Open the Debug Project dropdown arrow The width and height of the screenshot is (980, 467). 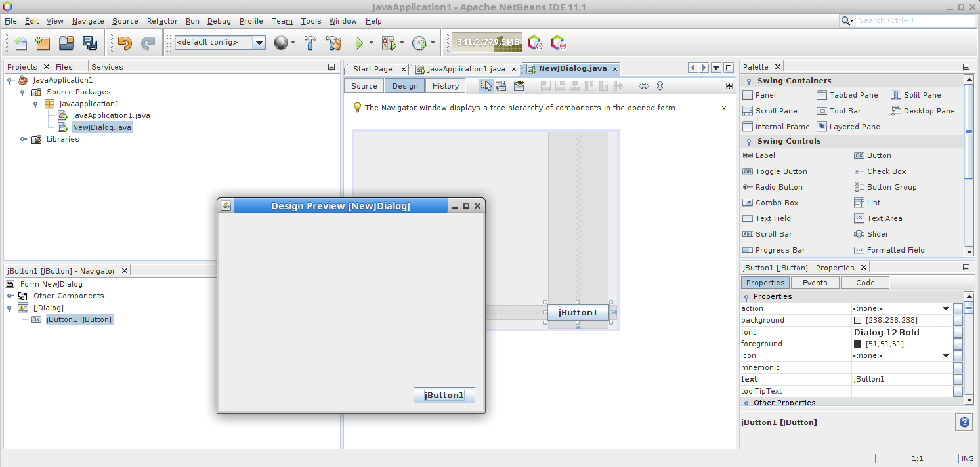(x=402, y=43)
